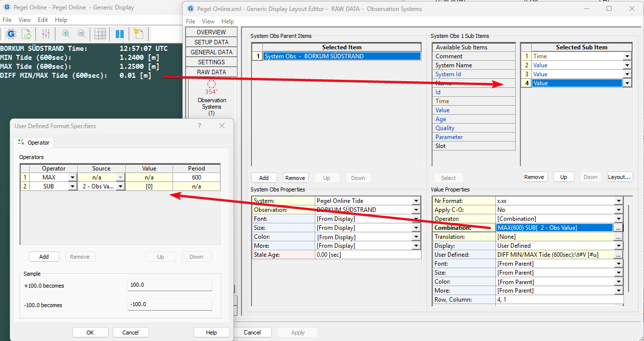Viewport: 644px width, 341px height.
Task: Click the export document arrow icon
Action: pos(26,34)
